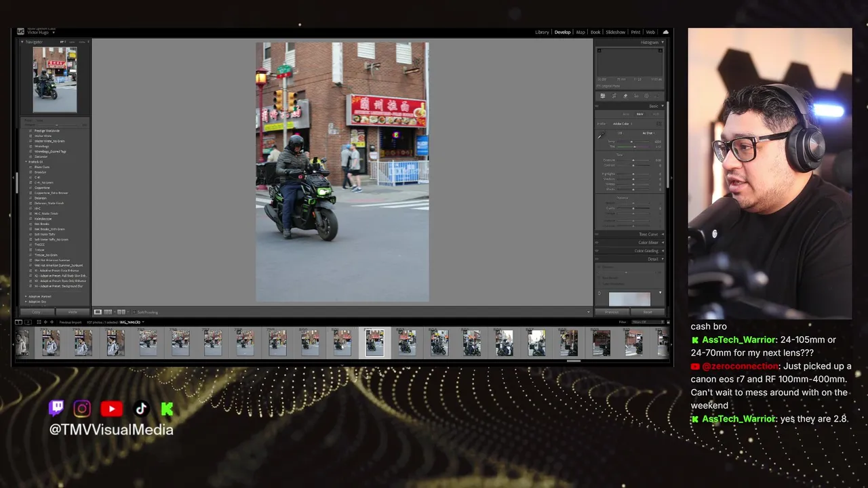Image resolution: width=868 pixels, height=488 pixels.
Task: Expand the Tone Curve panel
Action: click(x=663, y=235)
